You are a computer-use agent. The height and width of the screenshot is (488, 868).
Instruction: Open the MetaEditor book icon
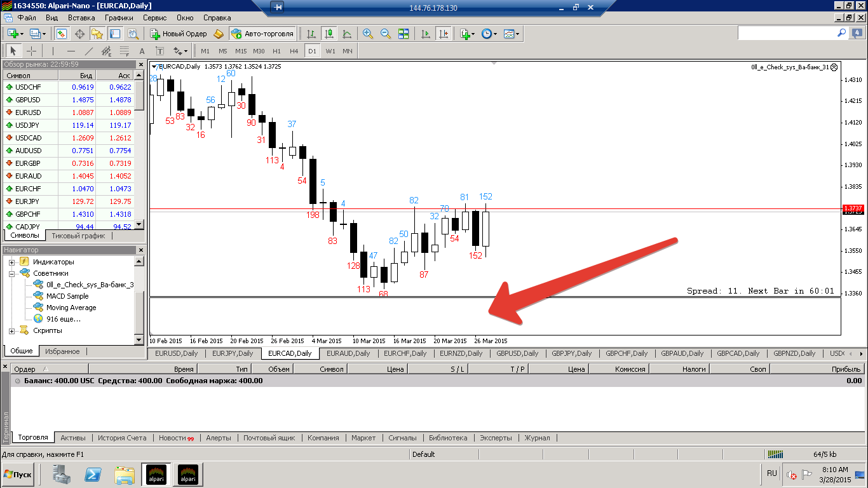pos(219,34)
